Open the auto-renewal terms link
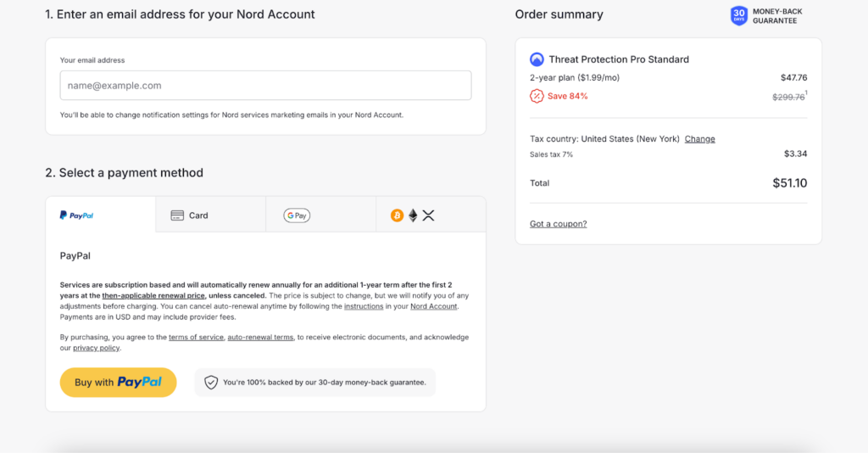Image resolution: width=868 pixels, height=453 pixels. pyautogui.click(x=260, y=338)
